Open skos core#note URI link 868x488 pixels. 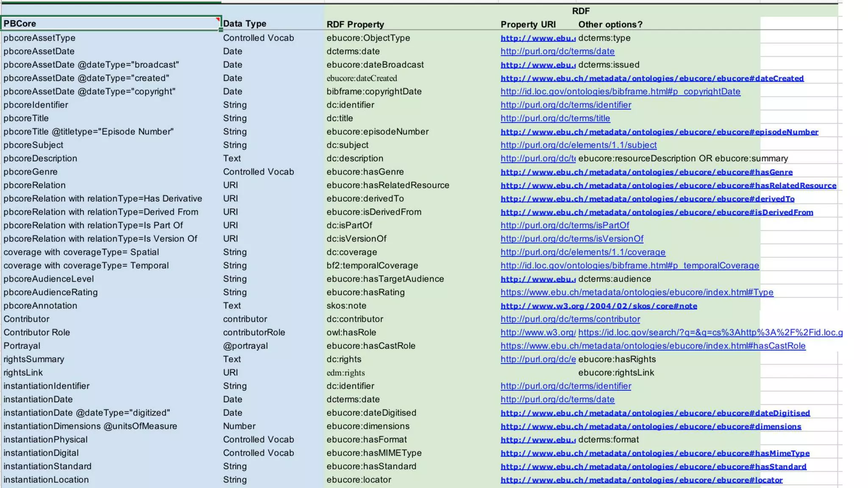point(598,306)
